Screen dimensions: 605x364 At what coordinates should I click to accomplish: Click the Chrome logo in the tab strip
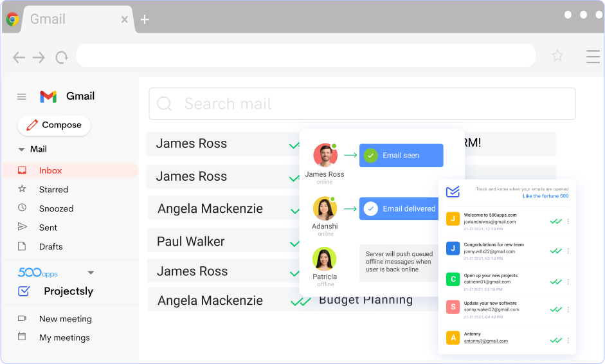pyautogui.click(x=12, y=19)
